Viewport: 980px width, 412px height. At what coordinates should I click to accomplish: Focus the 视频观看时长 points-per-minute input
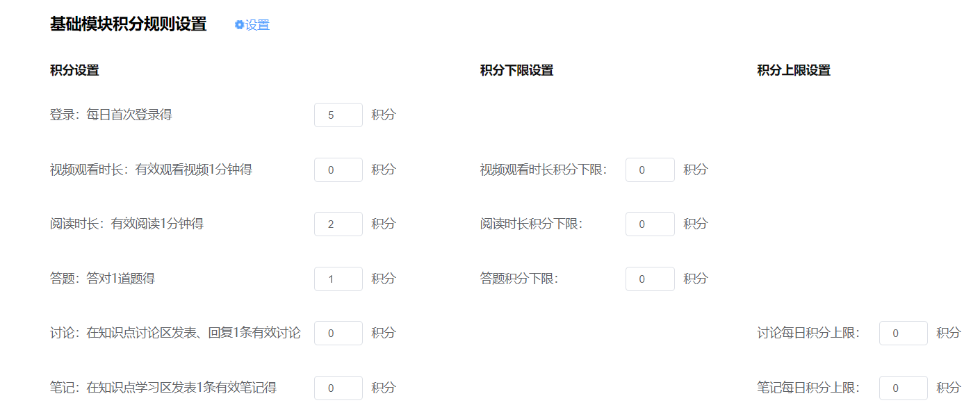[x=338, y=170]
